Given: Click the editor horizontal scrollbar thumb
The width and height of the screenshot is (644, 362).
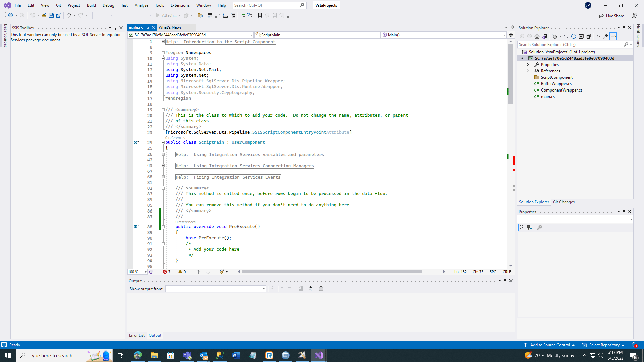Looking at the screenshot, I should (x=331, y=272).
